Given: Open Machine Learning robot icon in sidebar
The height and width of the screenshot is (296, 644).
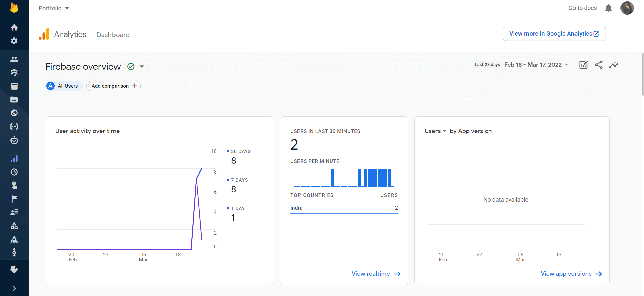Looking at the screenshot, I should pos(14,140).
